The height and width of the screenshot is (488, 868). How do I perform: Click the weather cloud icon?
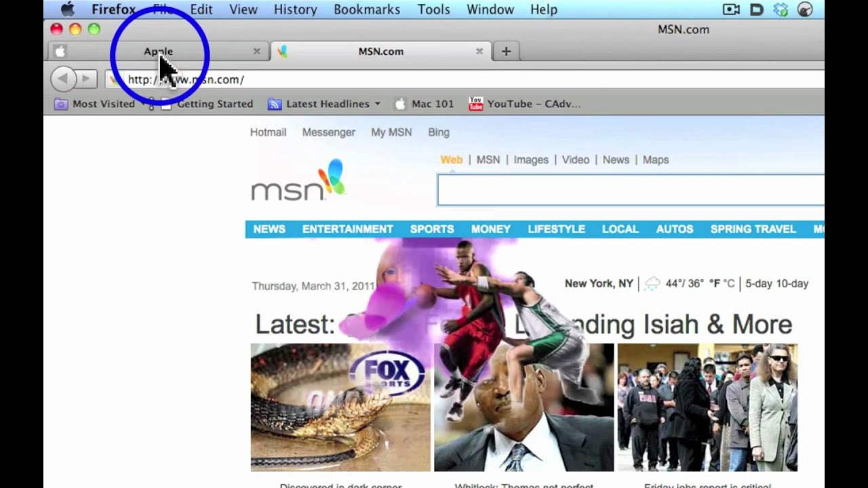click(652, 284)
